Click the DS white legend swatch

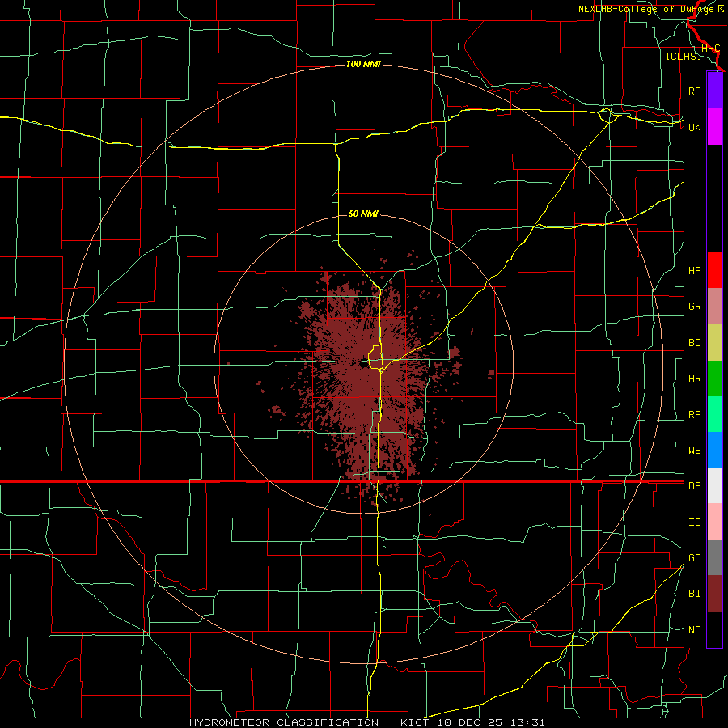coord(714,485)
